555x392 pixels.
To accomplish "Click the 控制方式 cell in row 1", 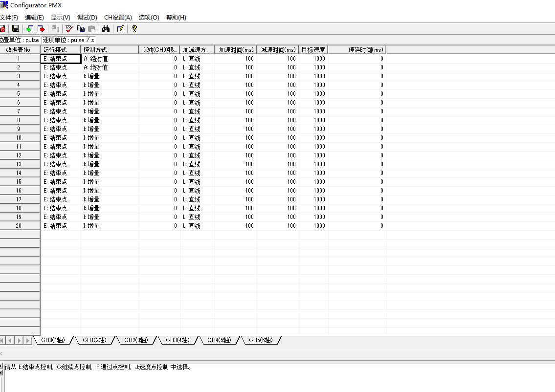I will 110,59.
